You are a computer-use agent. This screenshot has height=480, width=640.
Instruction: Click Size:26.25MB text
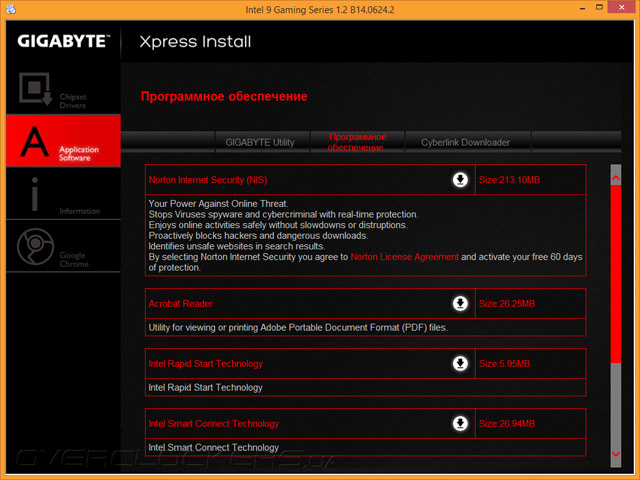507,304
